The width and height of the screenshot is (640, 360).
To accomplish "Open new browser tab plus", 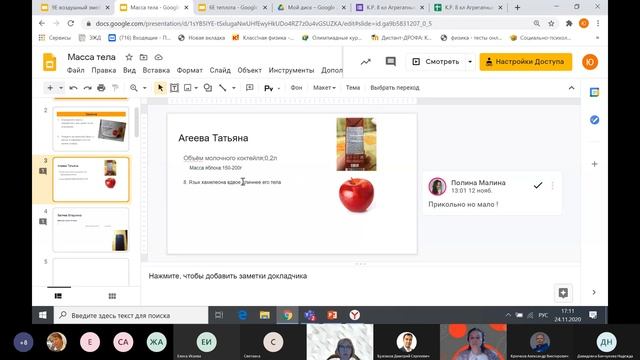I will point(518,7).
